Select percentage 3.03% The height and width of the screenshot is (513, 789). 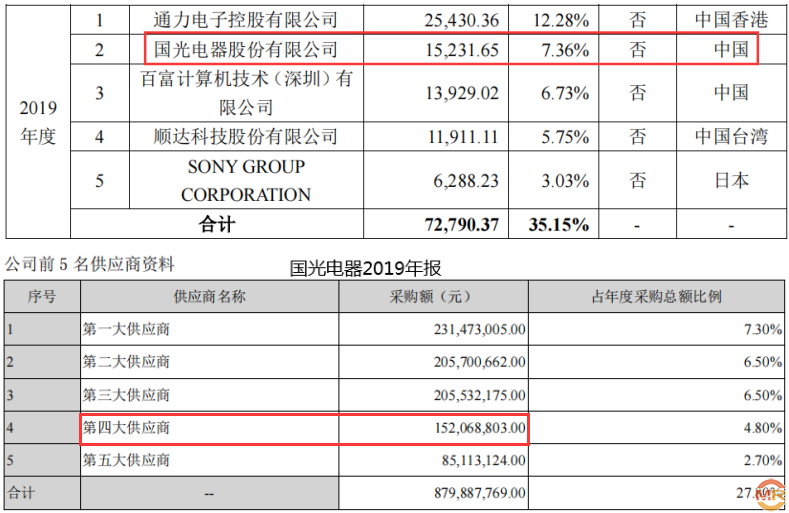pyautogui.click(x=565, y=181)
